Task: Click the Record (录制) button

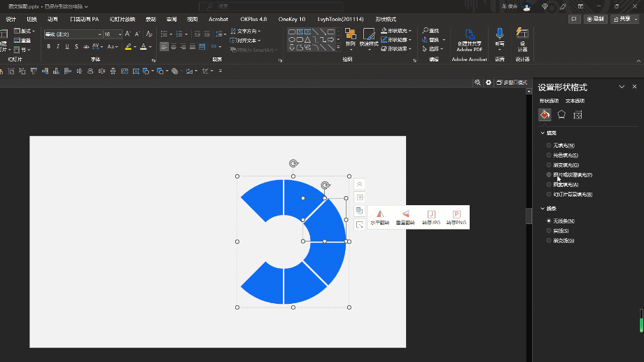Action: pyautogui.click(x=596, y=19)
